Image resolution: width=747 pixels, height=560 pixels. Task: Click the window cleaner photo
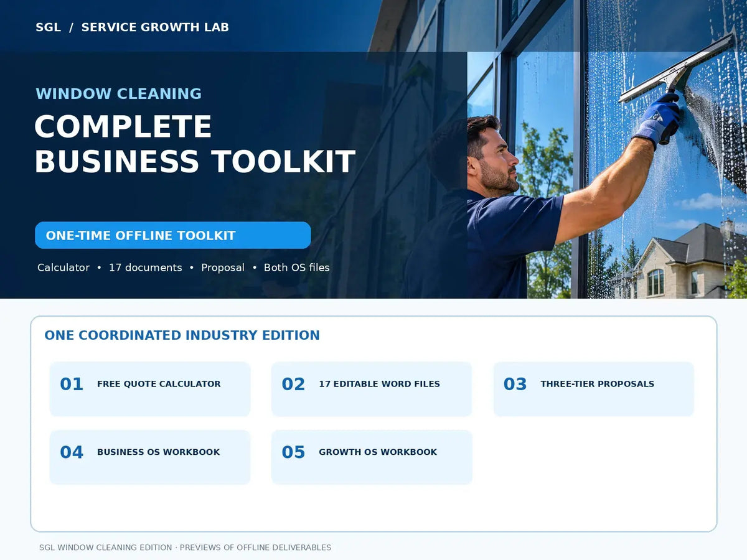pos(607,175)
